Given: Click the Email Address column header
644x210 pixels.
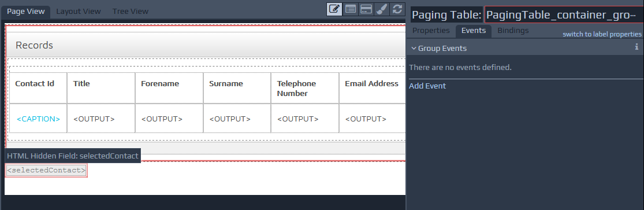Looking at the screenshot, I should coord(372,83).
